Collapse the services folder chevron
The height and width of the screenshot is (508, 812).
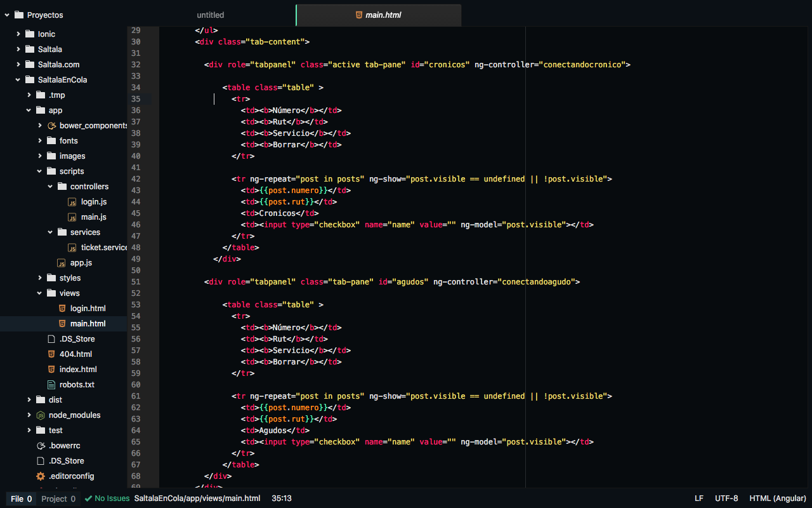coord(51,232)
